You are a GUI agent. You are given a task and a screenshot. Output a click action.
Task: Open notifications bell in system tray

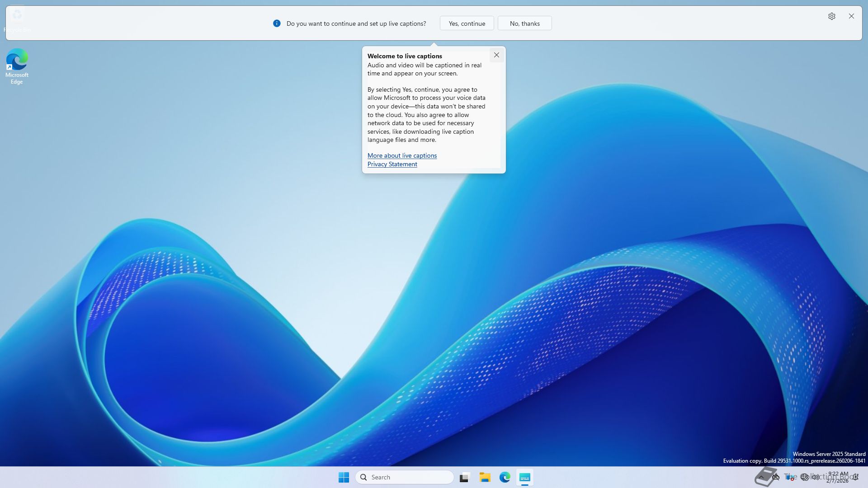click(855, 477)
